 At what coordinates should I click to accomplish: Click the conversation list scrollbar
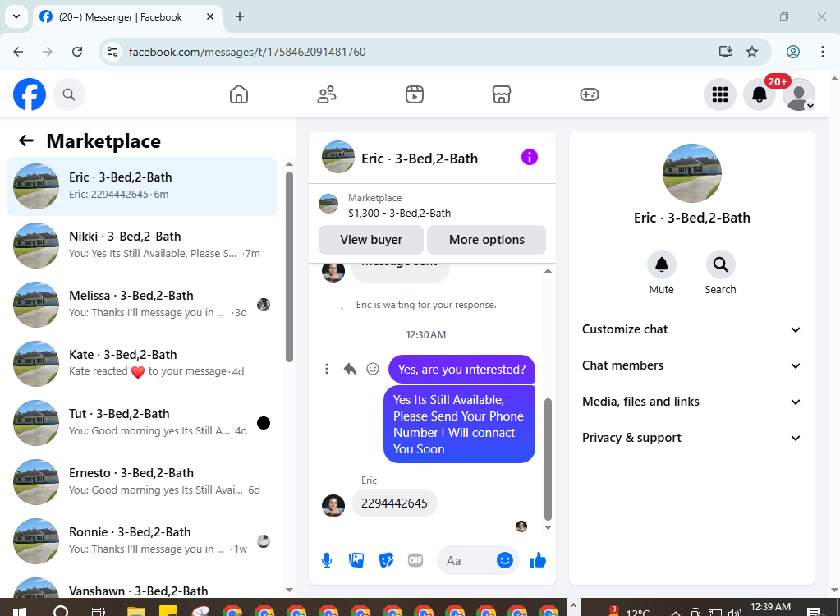(289, 267)
